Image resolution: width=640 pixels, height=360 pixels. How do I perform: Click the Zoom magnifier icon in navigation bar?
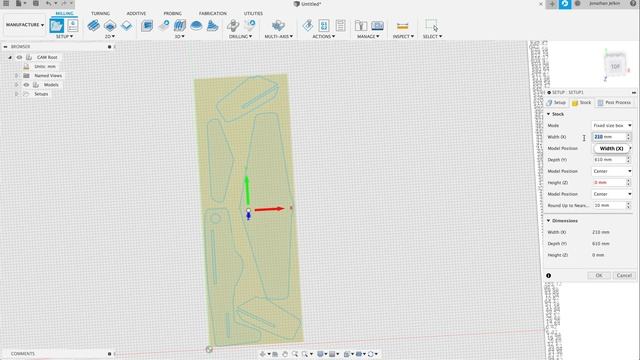point(295,354)
